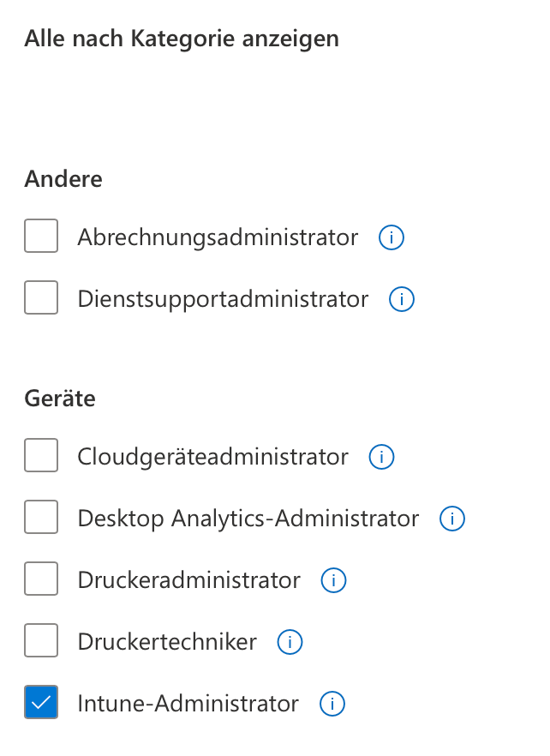Open info tooltip for Abrechnungsadministrator

point(392,237)
